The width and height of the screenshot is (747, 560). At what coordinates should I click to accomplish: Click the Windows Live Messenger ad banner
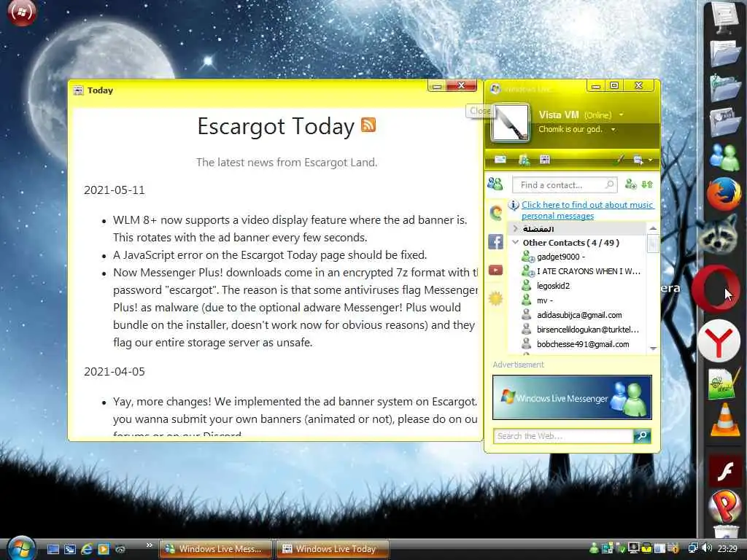[x=572, y=397]
